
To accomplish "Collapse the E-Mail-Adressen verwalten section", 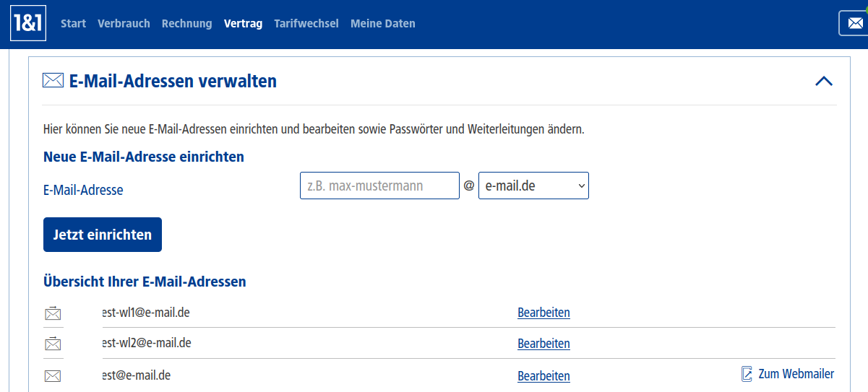I will [x=823, y=81].
